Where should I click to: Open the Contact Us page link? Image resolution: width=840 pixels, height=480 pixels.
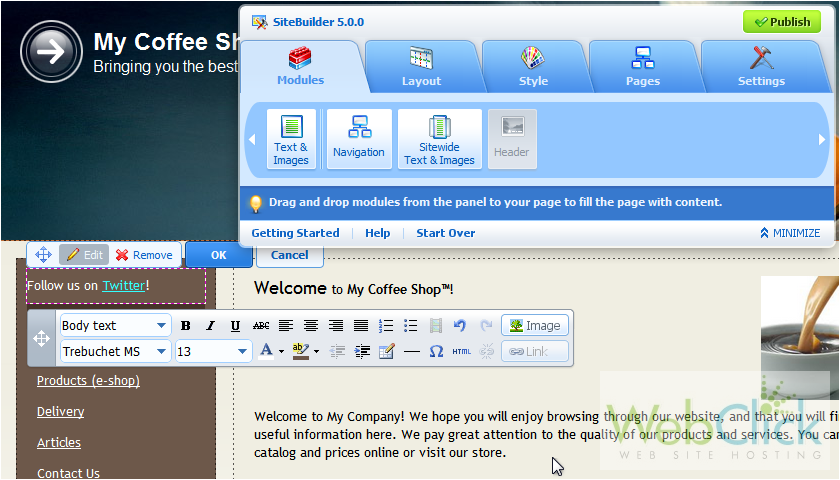click(68, 473)
